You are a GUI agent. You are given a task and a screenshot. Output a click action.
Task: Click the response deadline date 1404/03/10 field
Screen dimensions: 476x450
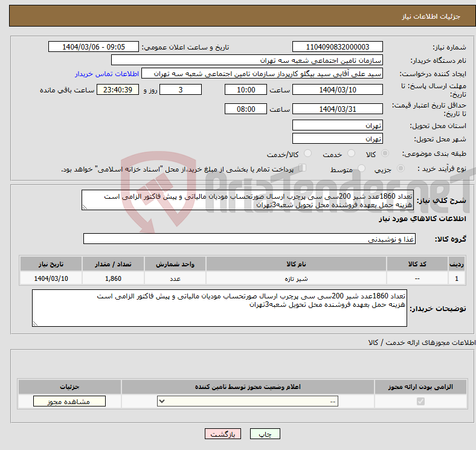338,89
